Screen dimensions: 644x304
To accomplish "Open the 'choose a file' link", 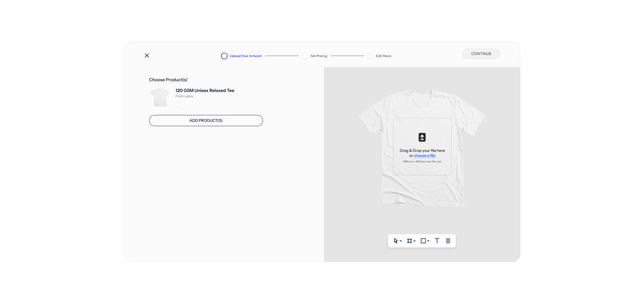I will click(x=424, y=155).
